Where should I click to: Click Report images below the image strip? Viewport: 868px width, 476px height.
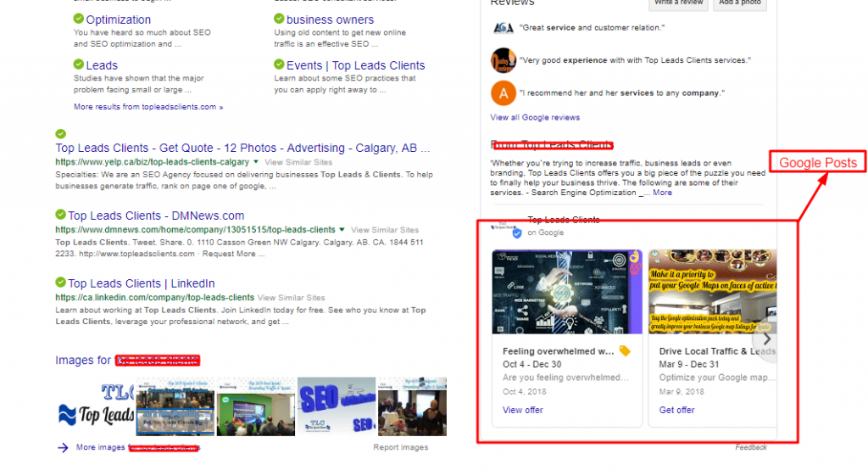click(400, 447)
